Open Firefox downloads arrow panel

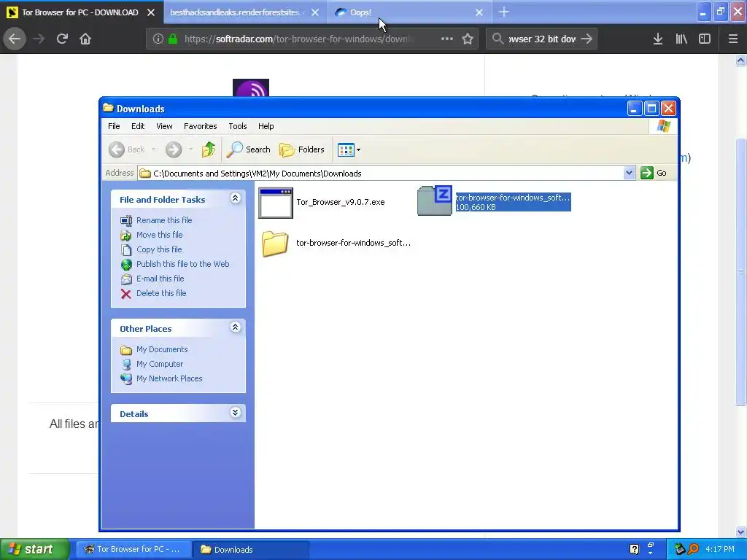[657, 39]
